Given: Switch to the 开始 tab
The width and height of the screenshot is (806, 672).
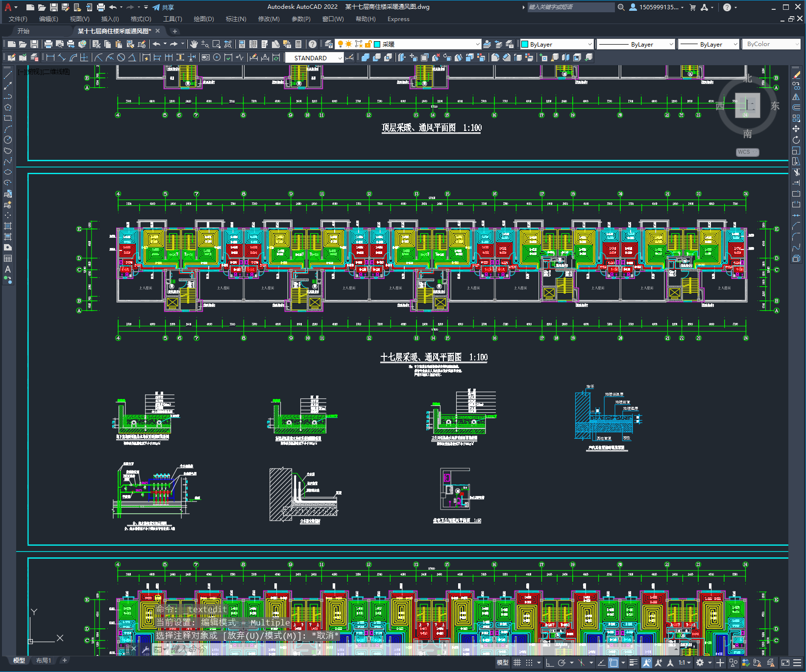Looking at the screenshot, I should [x=24, y=31].
